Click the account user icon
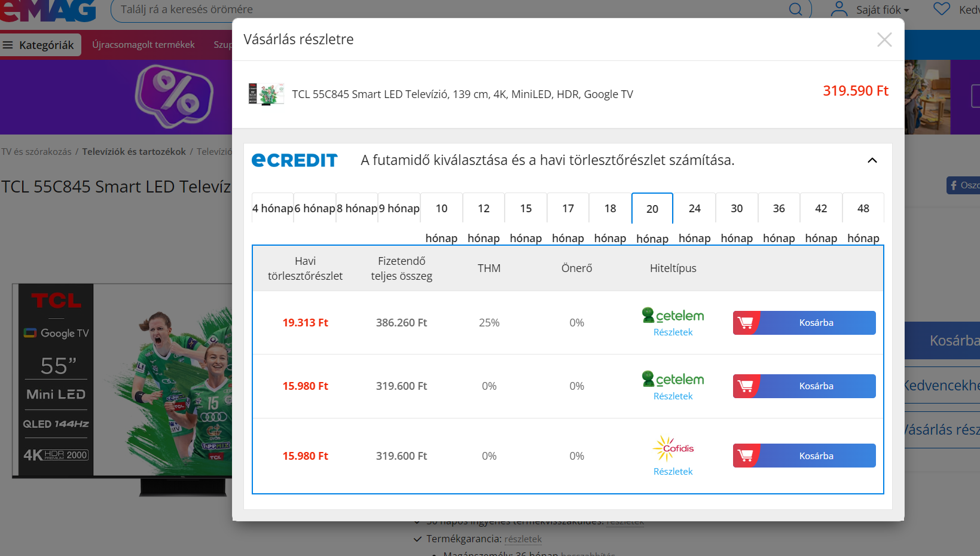 pos(839,9)
